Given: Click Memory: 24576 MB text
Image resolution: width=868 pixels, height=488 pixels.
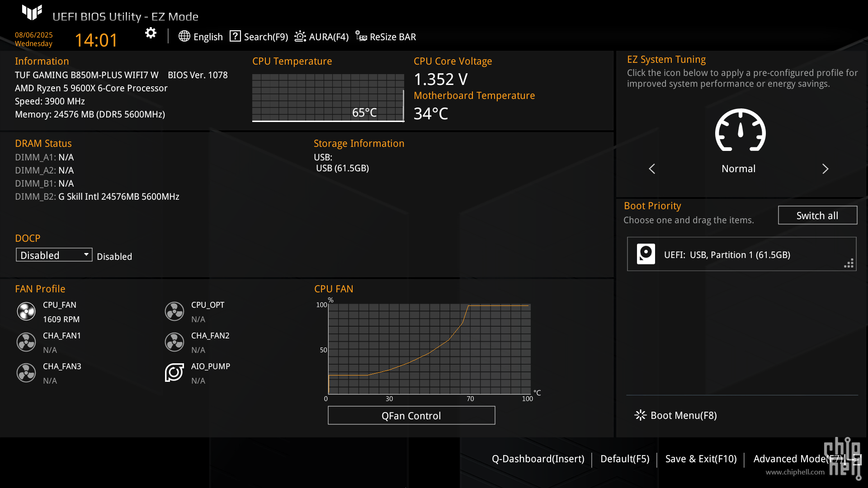Looking at the screenshot, I should pyautogui.click(x=90, y=115).
